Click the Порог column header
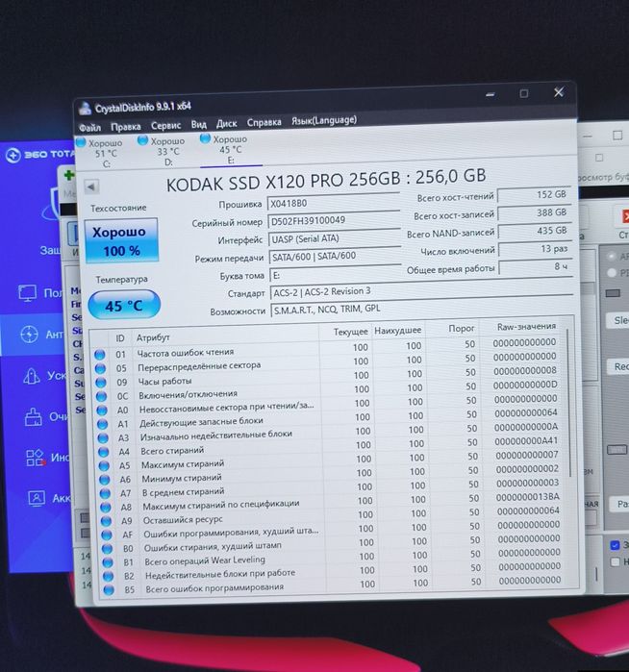The image size is (629, 672). [x=461, y=329]
